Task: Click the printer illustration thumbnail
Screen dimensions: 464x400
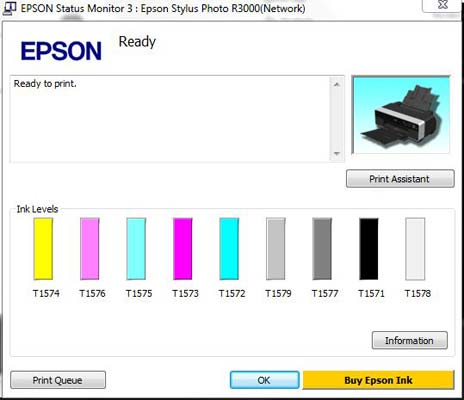Action: tap(401, 115)
